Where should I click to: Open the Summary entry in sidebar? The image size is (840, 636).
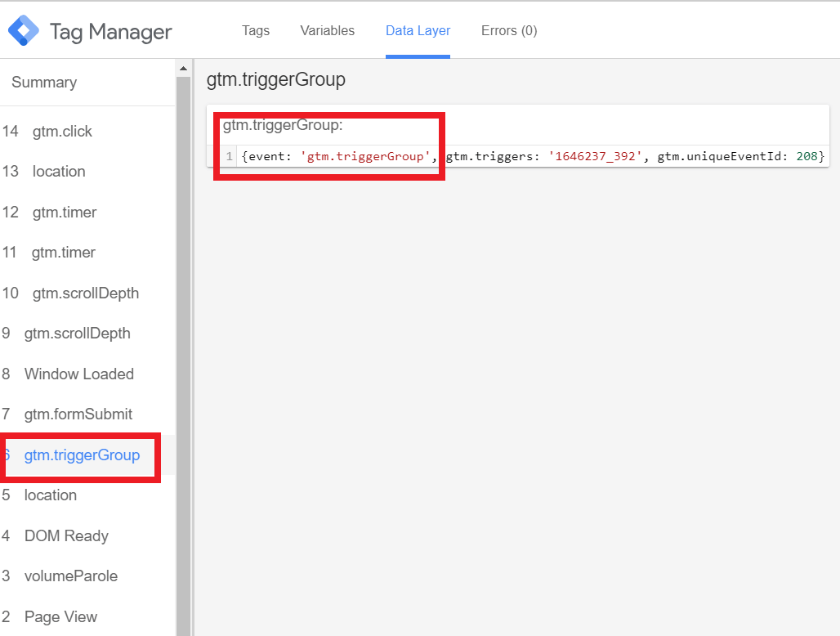pyautogui.click(x=87, y=82)
